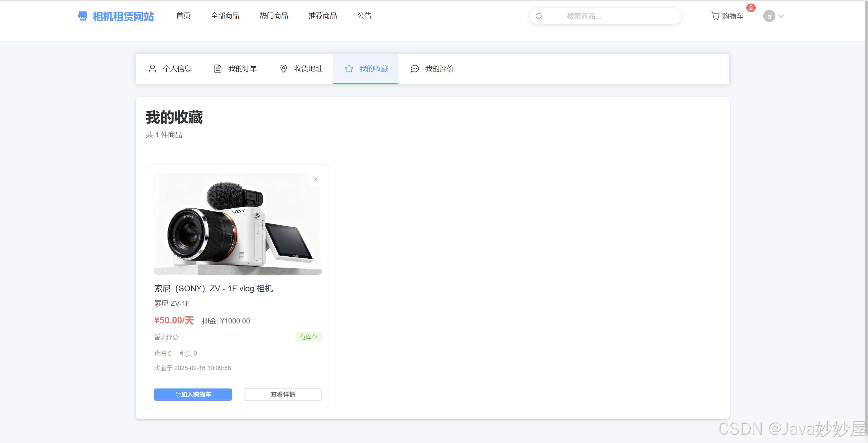Click the chat bubble icon beside 我的评价

[x=415, y=69]
